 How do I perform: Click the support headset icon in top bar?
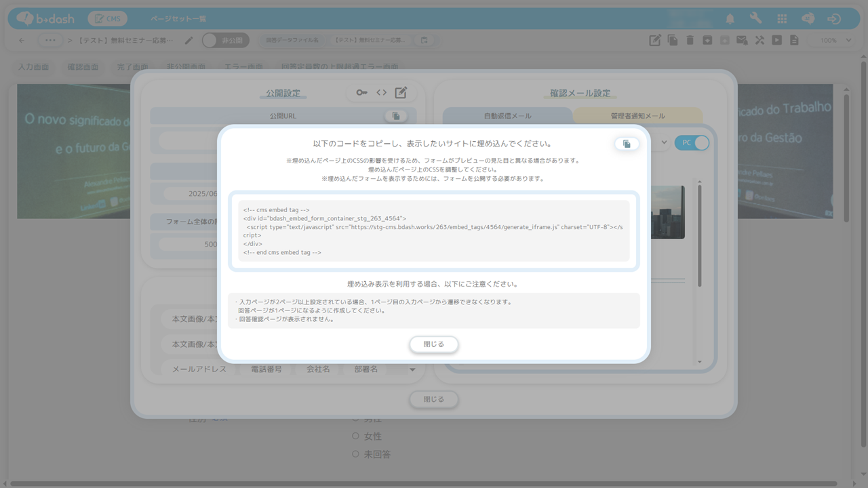808,19
